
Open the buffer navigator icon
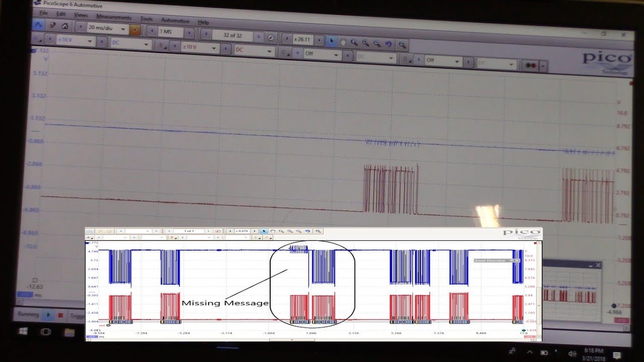271,38
